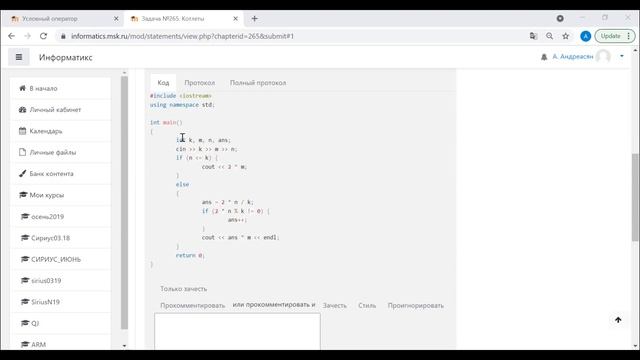The image size is (640, 360).
Task: Close the Условный оператор tab
Action: (x=116, y=18)
